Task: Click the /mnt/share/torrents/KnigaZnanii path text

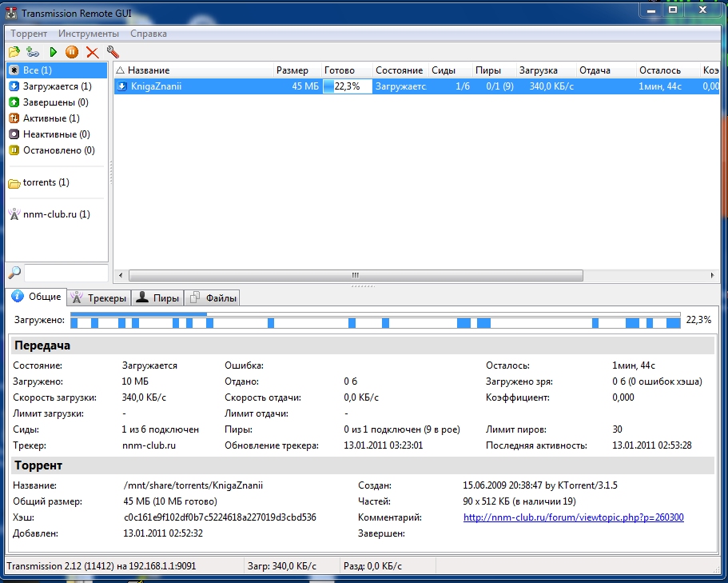Action: tap(193, 485)
